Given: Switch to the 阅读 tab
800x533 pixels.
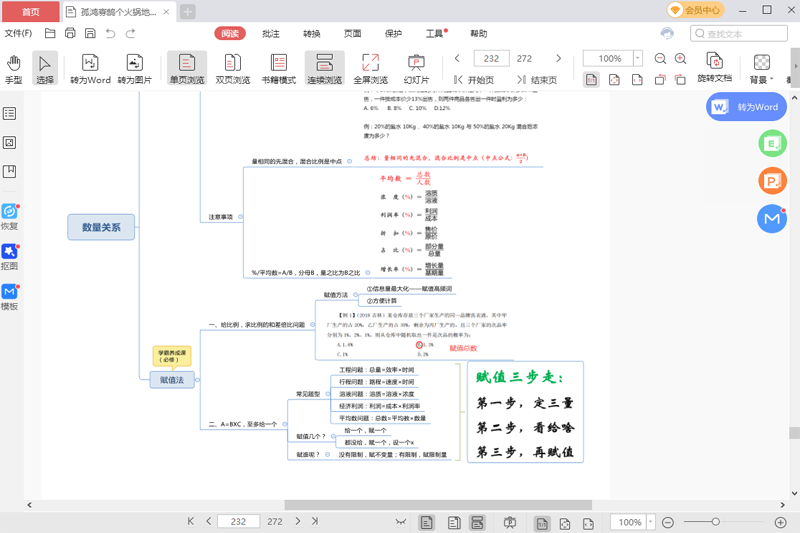Looking at the screenshot, I should pos(230,34).
